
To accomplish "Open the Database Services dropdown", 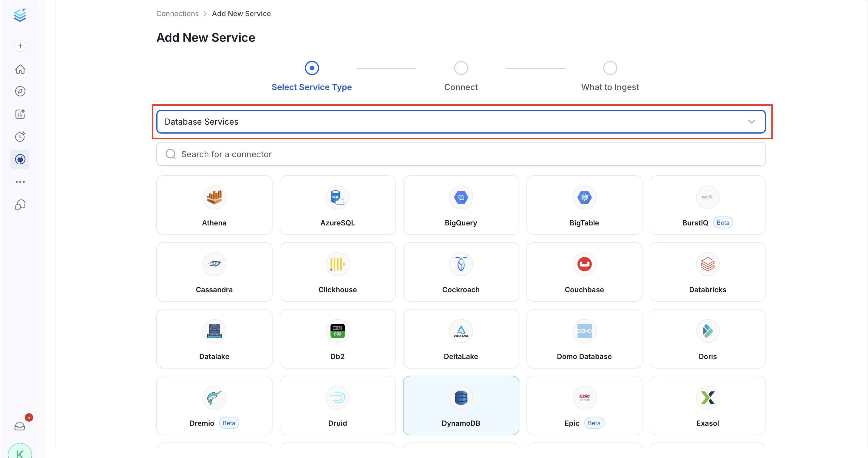I will point(461,122).
